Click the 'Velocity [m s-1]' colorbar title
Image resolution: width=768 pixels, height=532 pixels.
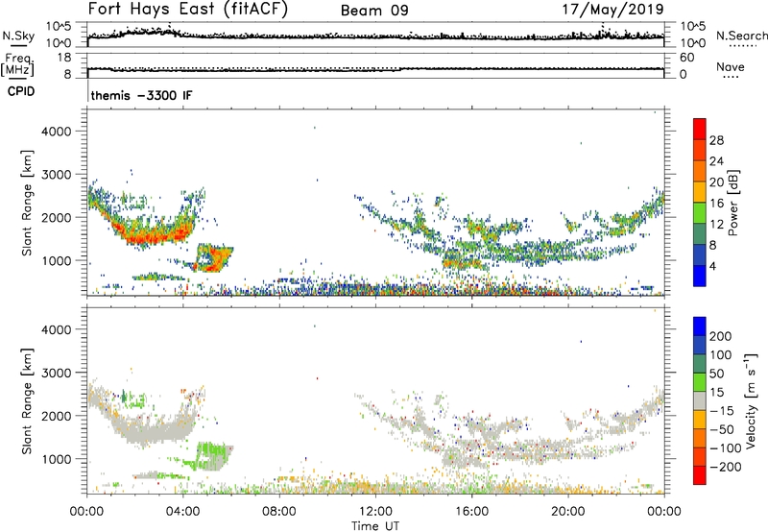click(750, 400)
